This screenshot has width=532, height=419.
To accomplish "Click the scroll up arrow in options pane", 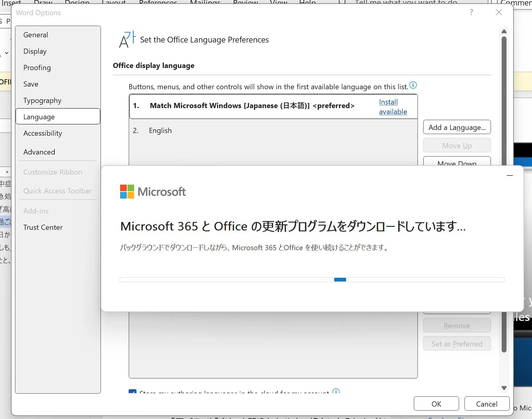I will click(x=504, y=31).
